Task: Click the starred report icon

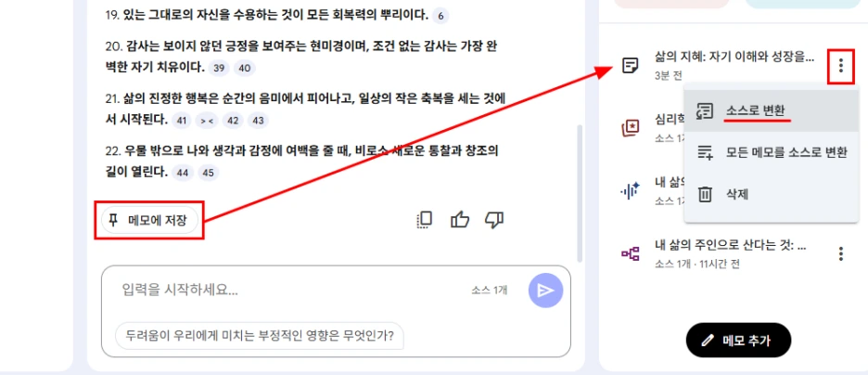Action: [630, 128]
